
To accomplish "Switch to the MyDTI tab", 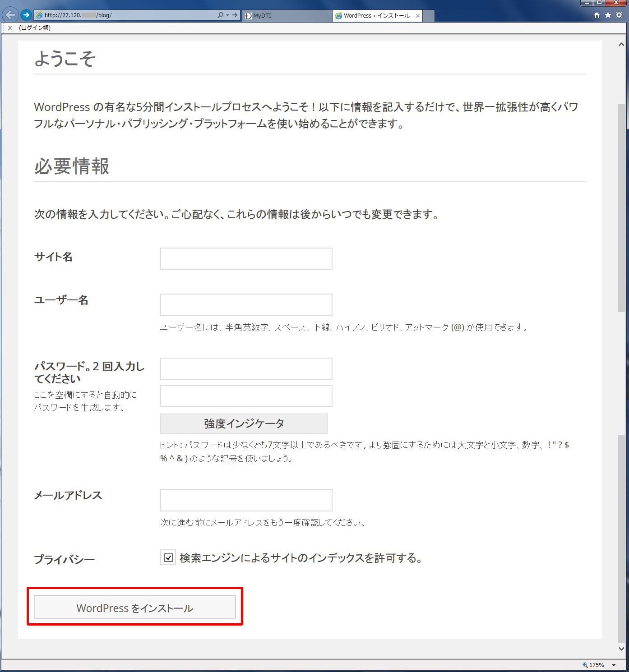I will [x=287, y=16].
